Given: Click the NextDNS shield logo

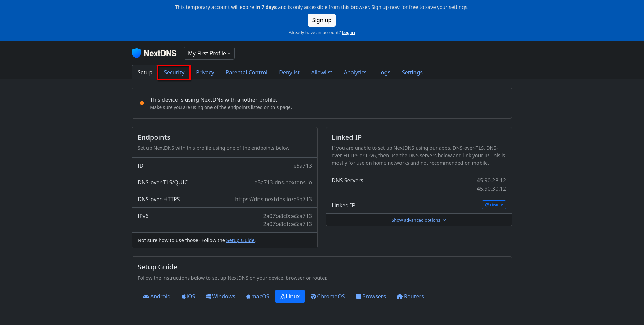Looking at the screenshot, I should tap(136, 53).
